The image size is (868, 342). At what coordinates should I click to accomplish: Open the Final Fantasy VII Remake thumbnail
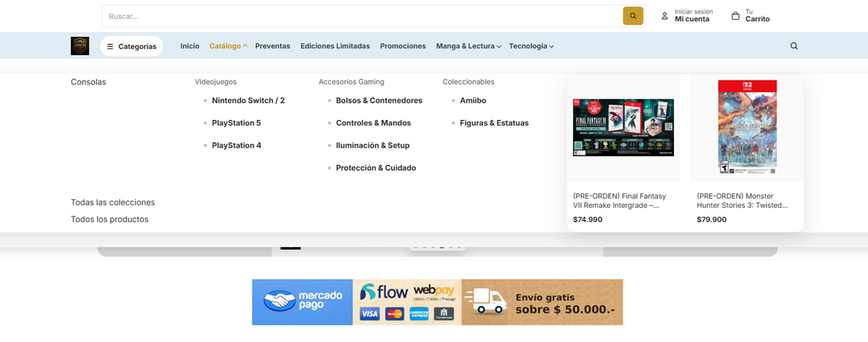pos(623,128)
